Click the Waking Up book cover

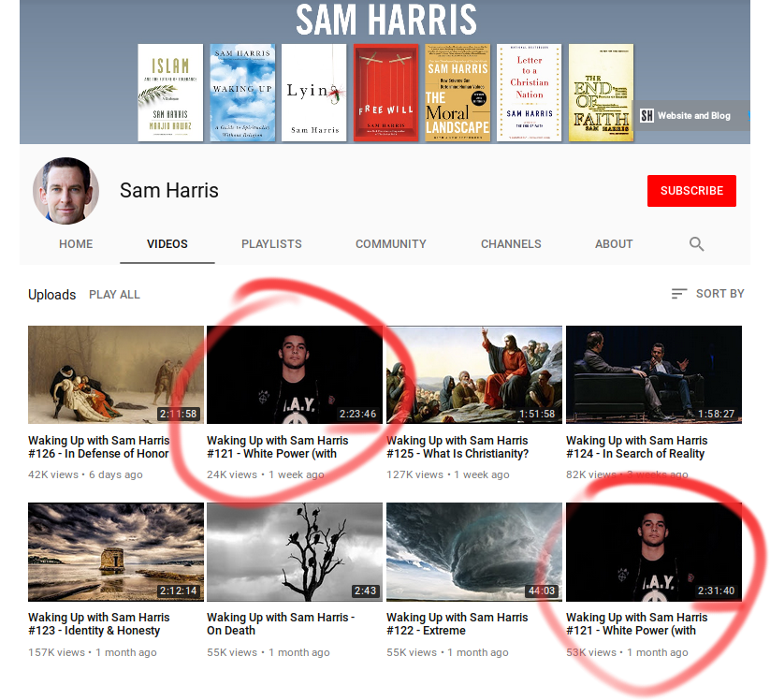242,93
